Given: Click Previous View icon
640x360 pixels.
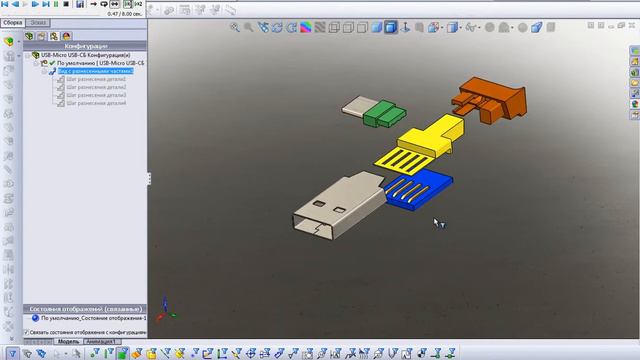Looking at the screenshot, I should click(263, 27).
